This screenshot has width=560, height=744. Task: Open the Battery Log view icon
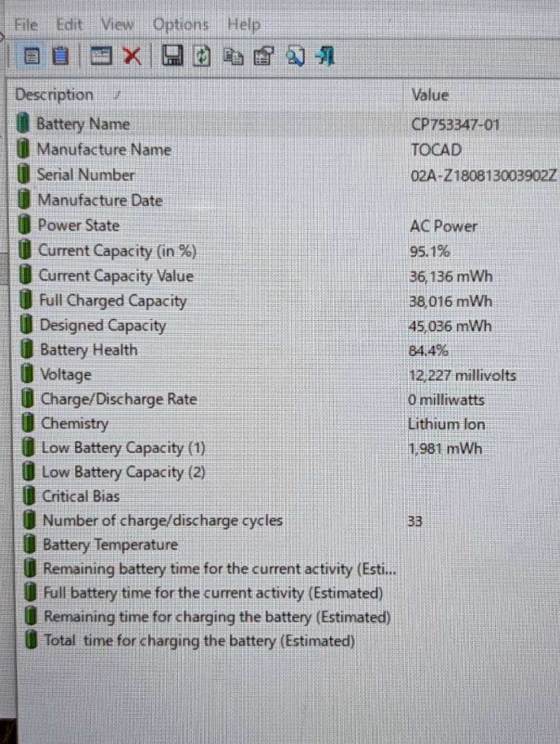[x=61, y=56]
